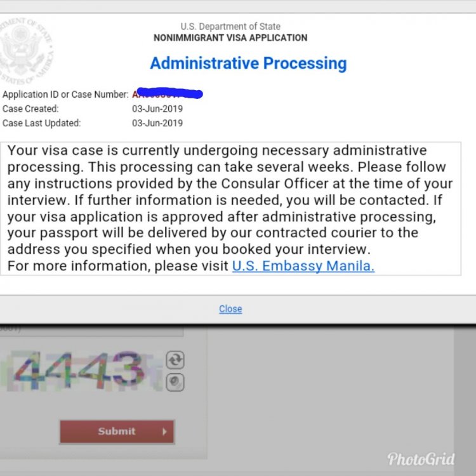The height and width of the screenshot is (476, 476).
Task: Click the Administrative Processing heading
Action: coord(248,63)
